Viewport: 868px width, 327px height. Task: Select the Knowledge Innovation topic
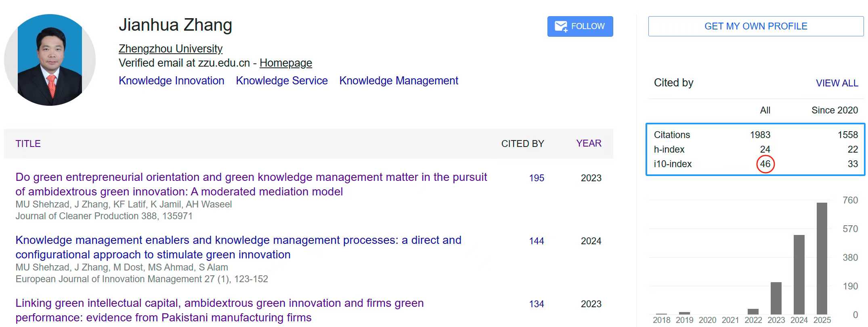point(171,81)
